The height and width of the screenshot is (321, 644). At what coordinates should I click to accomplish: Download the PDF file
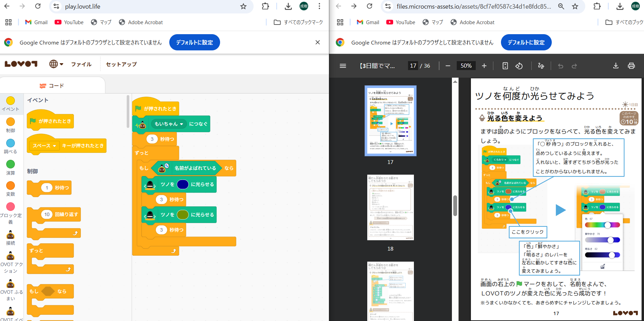(x=616, y=66)
